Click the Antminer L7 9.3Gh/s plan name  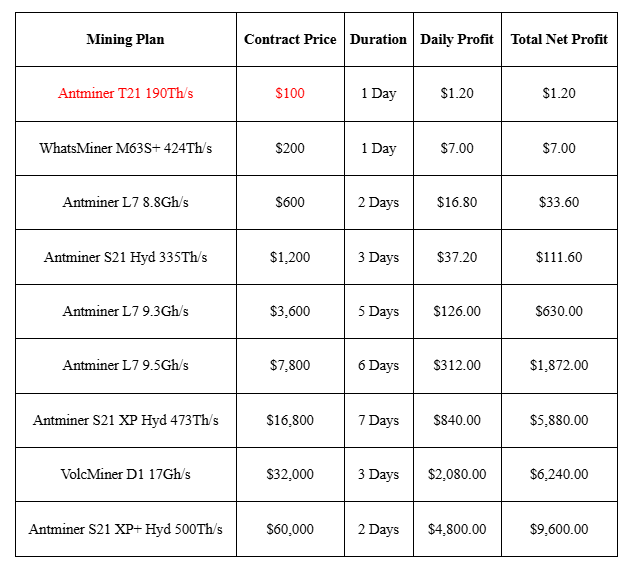(x=125, y=311)
